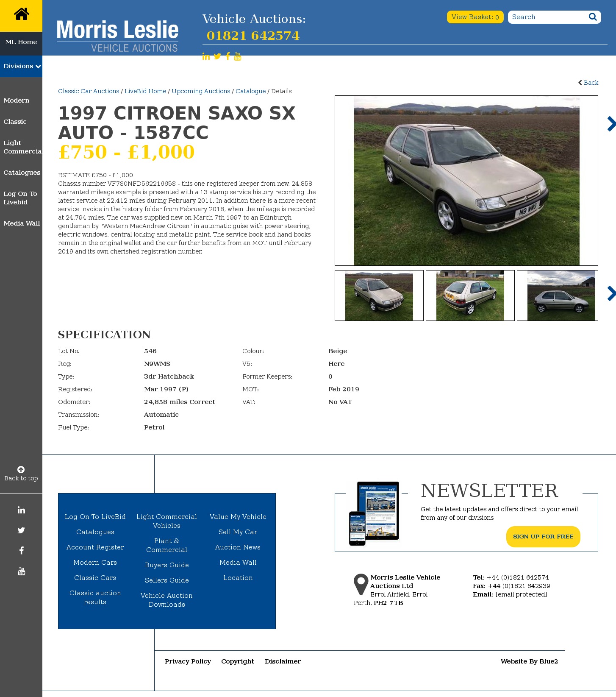Select Classic in the sidebar menu

click(x=15, y=122)
